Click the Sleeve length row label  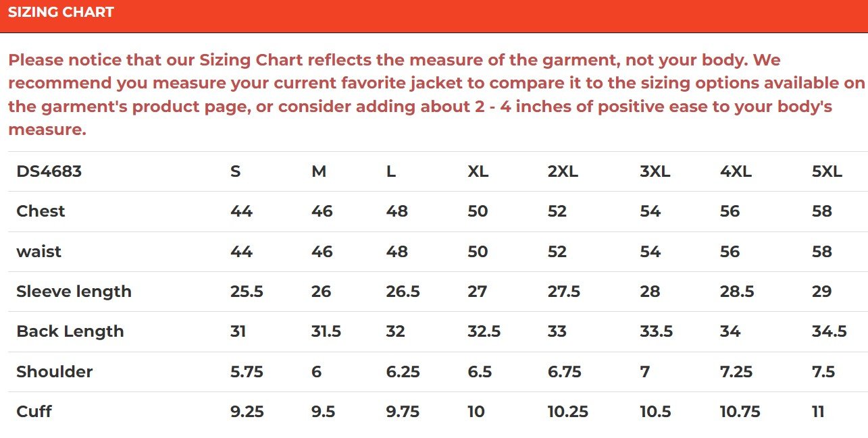(x=74, y=292)
